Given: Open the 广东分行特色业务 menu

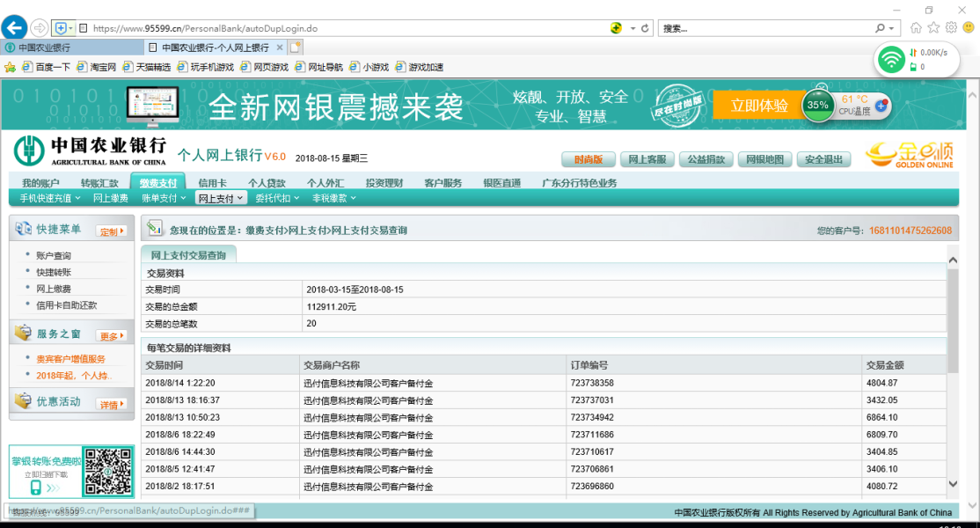Looking at the screenshot, I should pyautogui.click(x=580, y=182).
